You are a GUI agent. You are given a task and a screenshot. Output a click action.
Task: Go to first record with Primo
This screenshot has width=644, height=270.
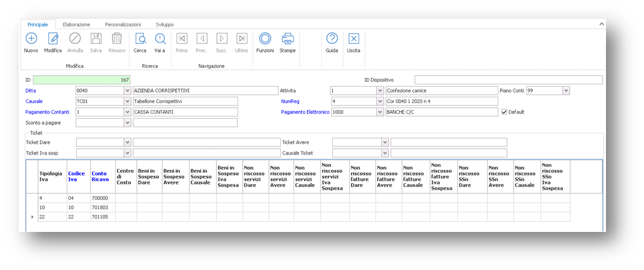tap(182, 39)
